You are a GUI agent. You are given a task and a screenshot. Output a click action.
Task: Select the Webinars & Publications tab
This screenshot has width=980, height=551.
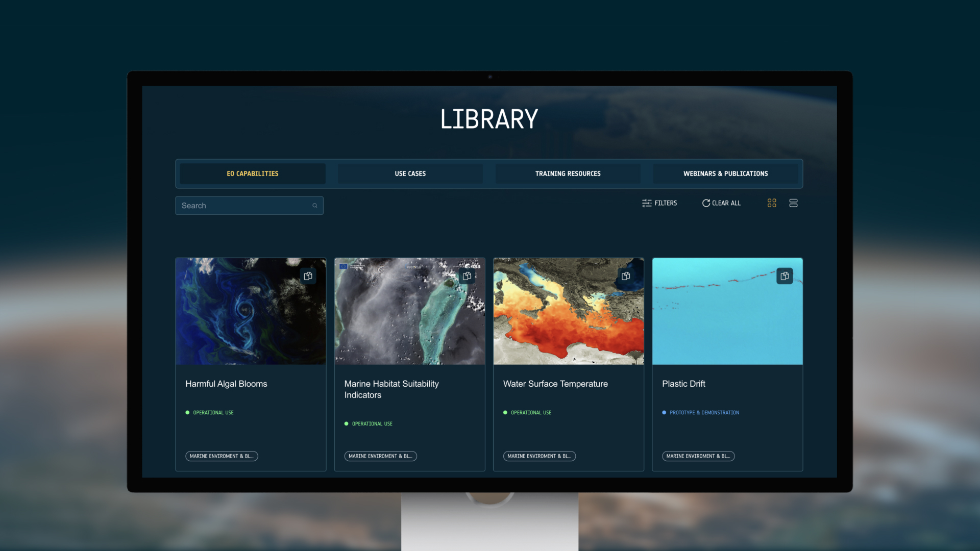[x=725, y=173]
